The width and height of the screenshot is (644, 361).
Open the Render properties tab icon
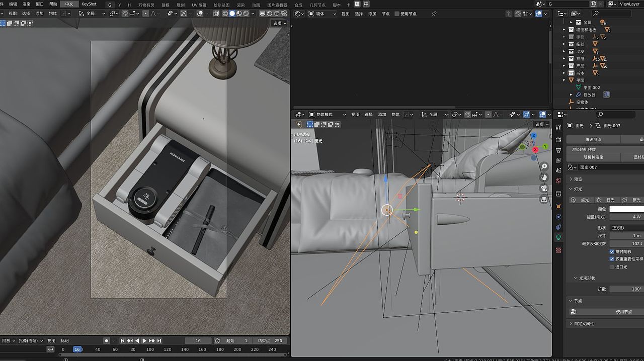[558, 140]
